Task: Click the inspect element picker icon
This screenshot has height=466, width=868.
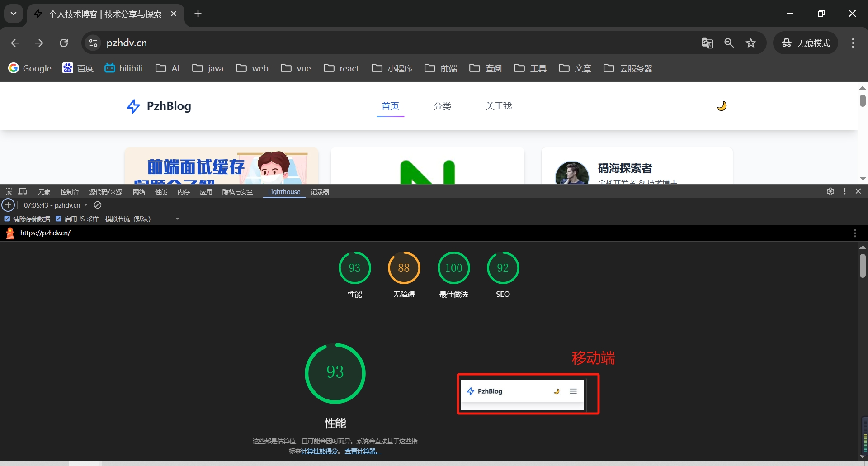Action: coord(8,192)
